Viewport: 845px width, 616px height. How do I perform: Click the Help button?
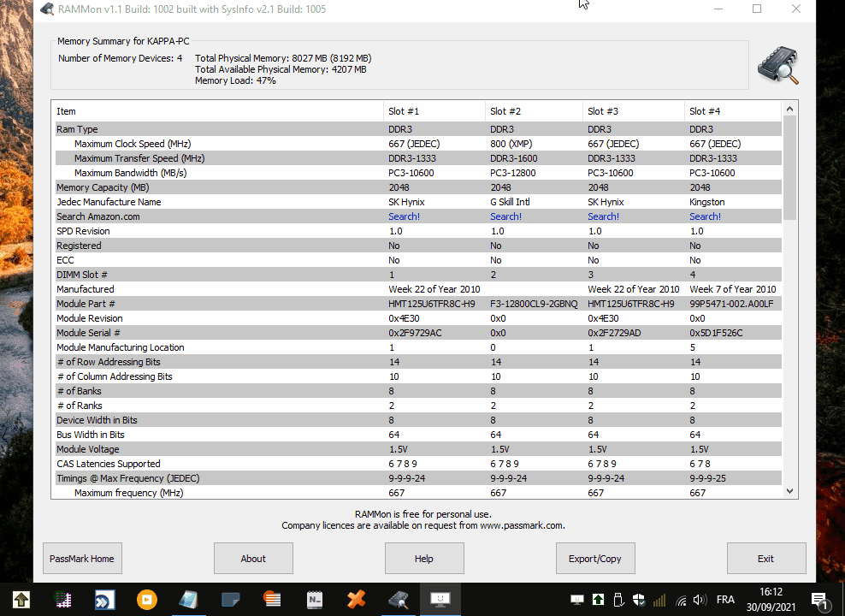click(424, 559)
